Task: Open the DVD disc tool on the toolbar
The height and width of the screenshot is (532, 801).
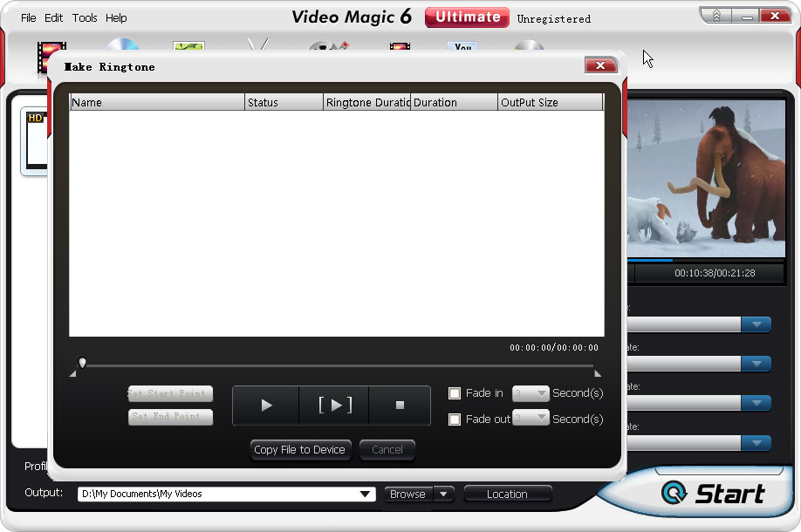Action: pos(124,45)
